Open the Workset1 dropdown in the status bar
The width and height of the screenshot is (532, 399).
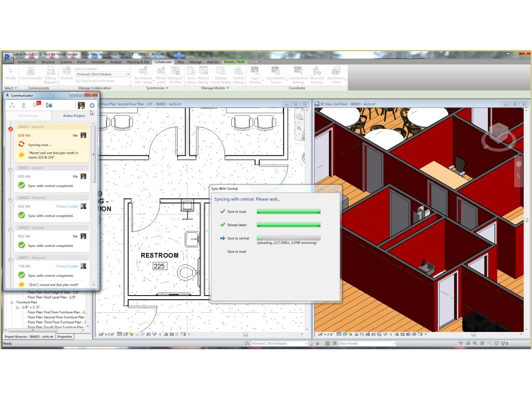pos(279,343)
